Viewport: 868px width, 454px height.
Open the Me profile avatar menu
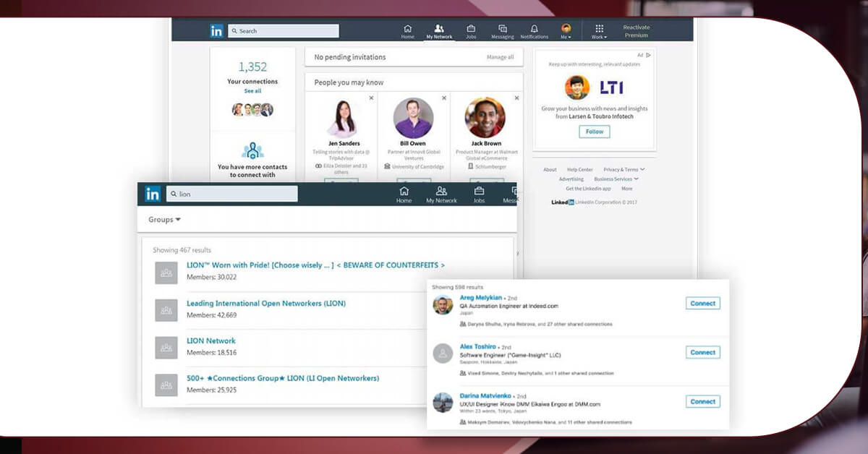click(566, 31)
